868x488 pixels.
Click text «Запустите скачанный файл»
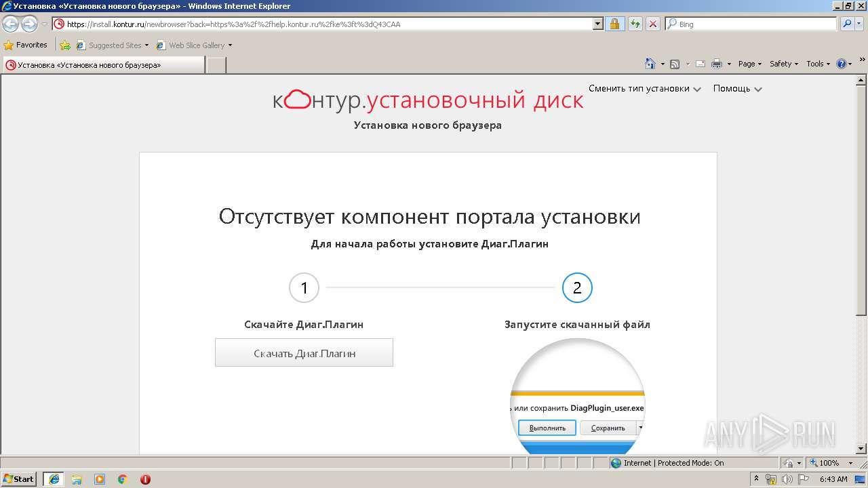click(577, 325)
